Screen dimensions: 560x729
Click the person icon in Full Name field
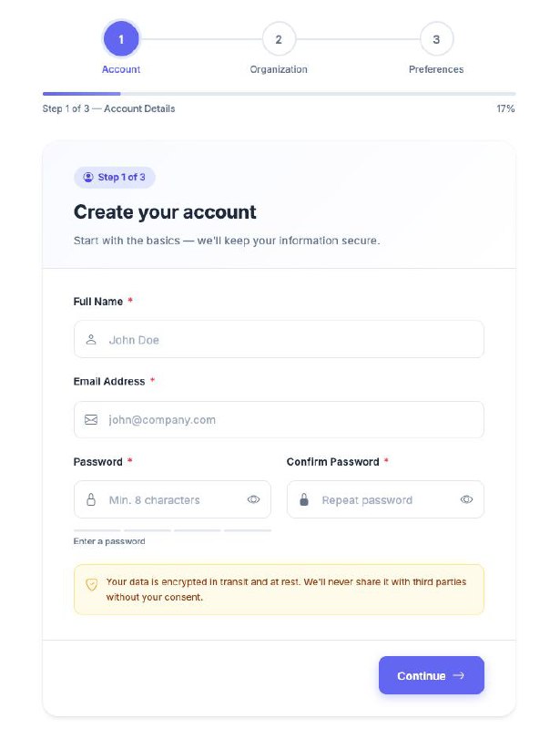tap(91, 340)
